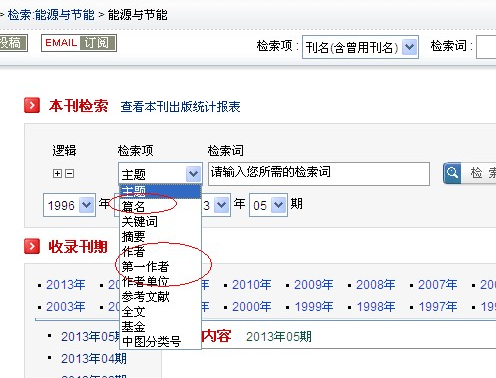Open the 2010年 year link
Screen dimensions: 496x378
[x=252, y=285]
